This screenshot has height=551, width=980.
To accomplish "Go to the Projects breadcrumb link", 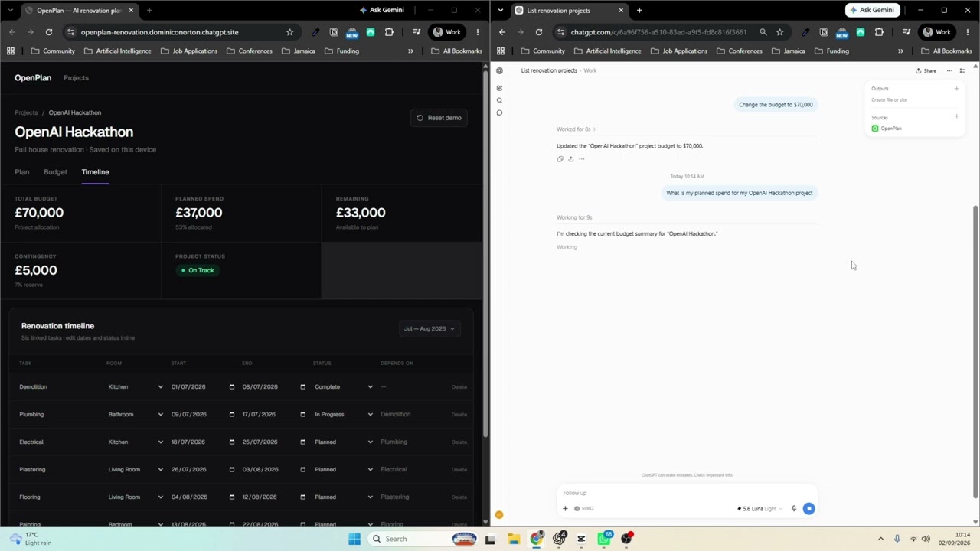I will click(x=26, y=112).
